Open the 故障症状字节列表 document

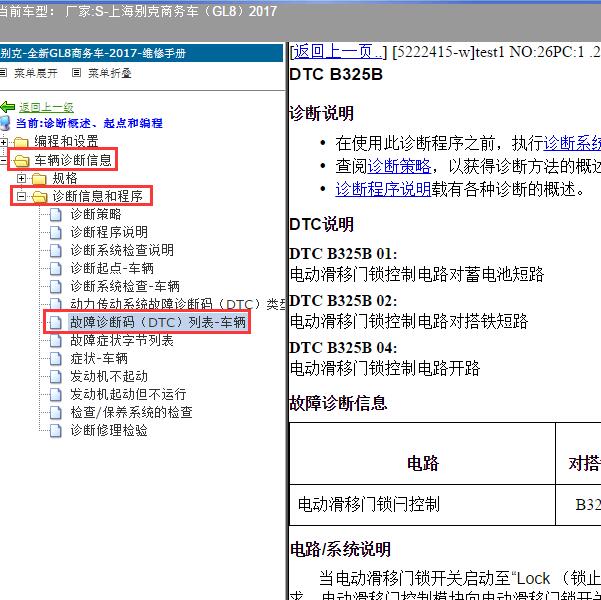122,340
